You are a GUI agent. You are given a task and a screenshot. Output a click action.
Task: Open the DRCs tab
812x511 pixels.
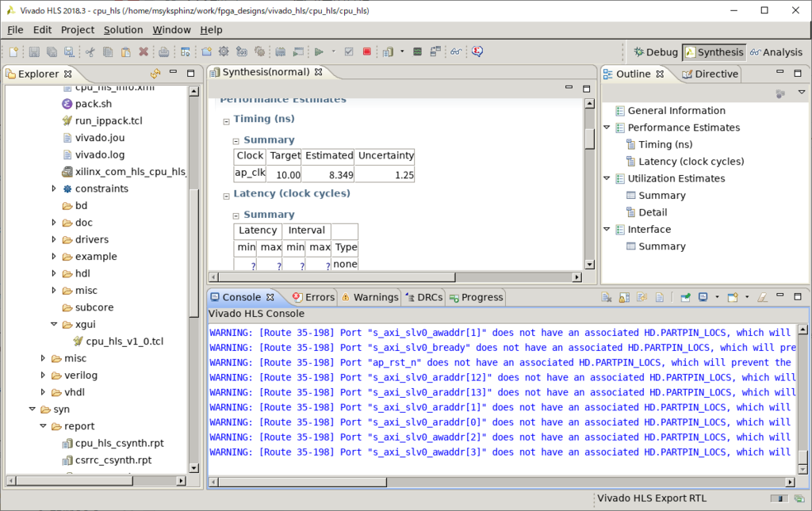(424, 297)
